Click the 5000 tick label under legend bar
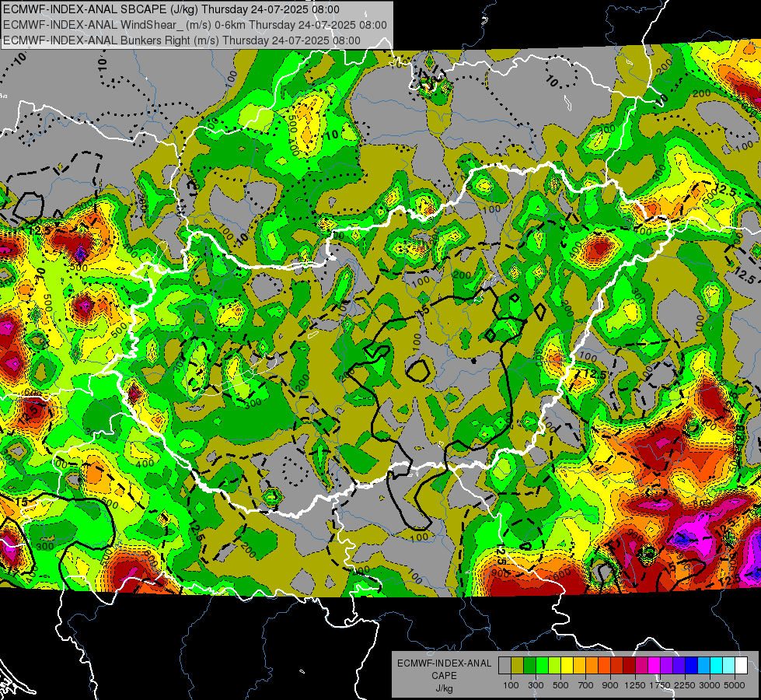This screenshot has width=761, height=700. point(735,685)
